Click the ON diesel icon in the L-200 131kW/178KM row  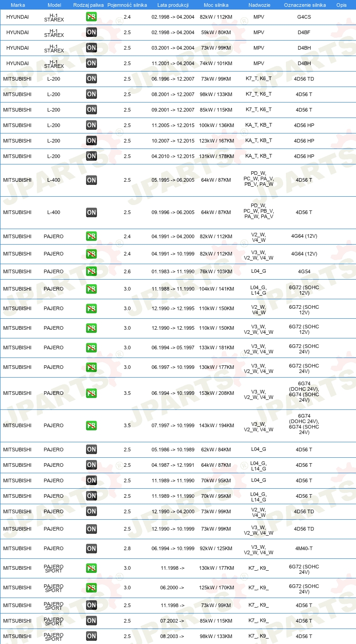pyautogui.click(x=92, y=156)
